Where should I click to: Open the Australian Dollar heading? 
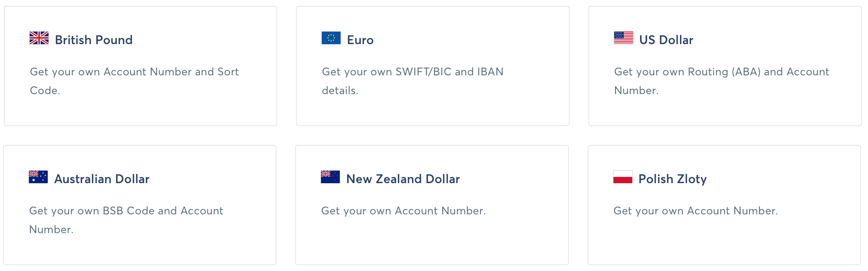click(x=102, y=179)
